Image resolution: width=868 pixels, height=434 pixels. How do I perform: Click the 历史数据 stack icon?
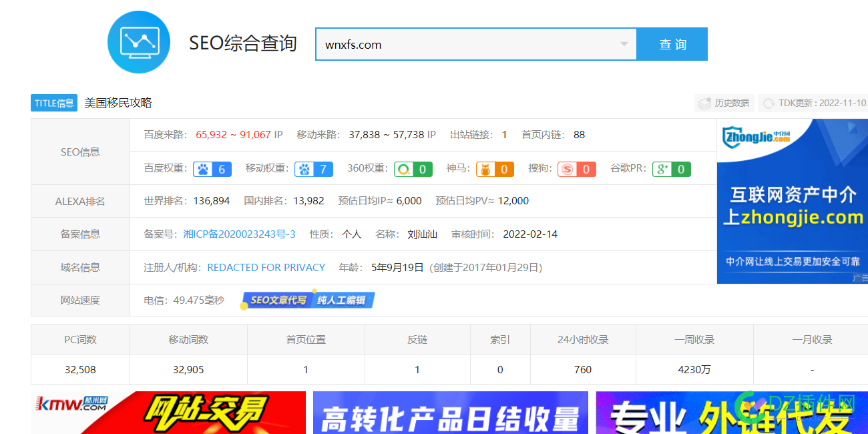(704, 103)
